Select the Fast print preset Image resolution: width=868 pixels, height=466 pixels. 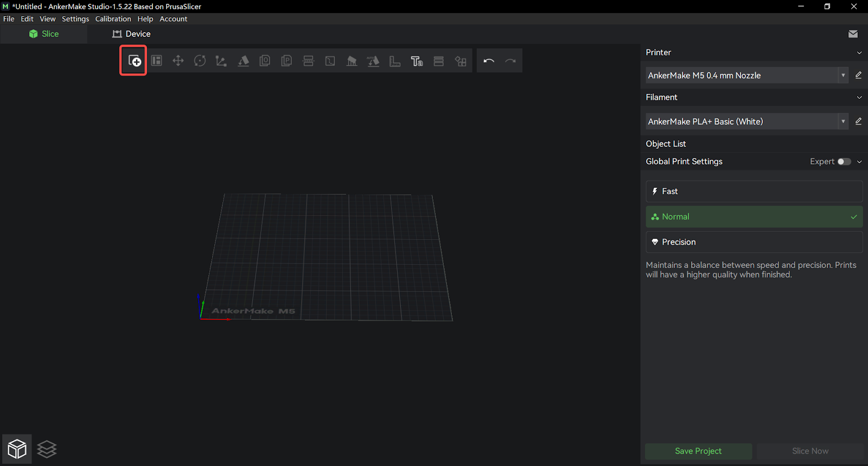(754, 191)
